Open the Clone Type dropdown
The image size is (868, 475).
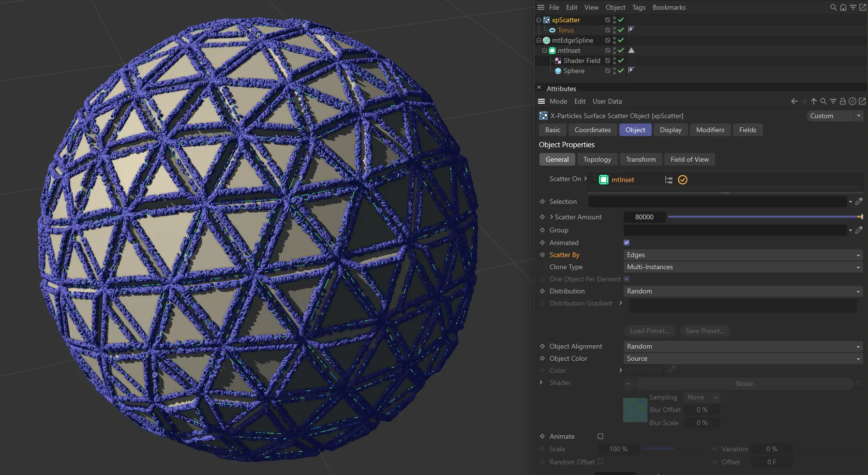(743, 267)
